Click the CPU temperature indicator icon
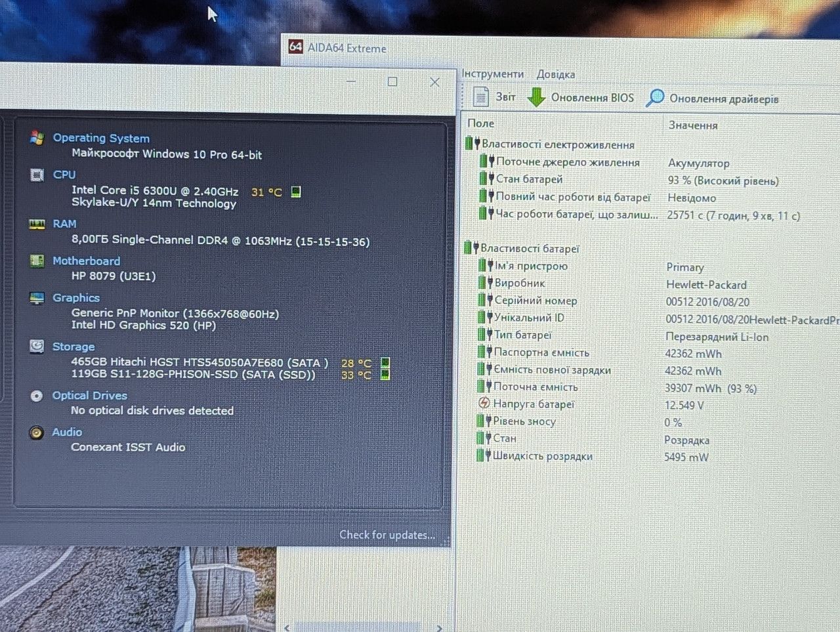The width and height of the screenshot is (840, 632). (x=296, y=192)
